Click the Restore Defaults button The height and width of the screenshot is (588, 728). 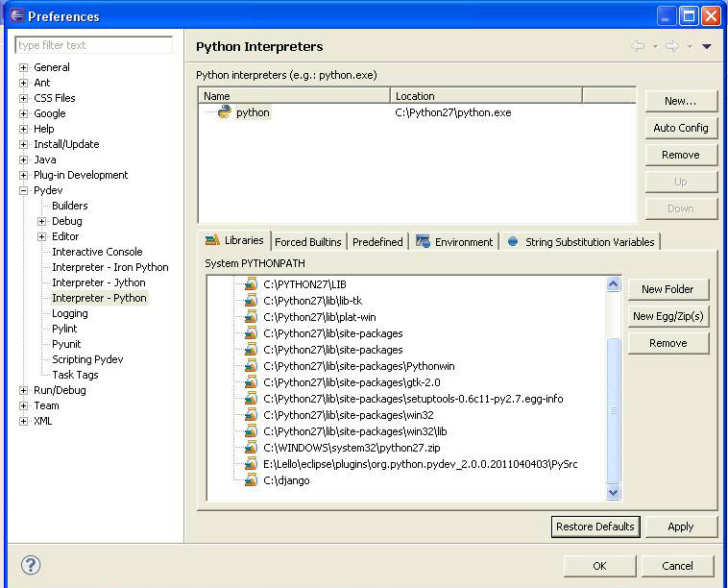(595, 527)
